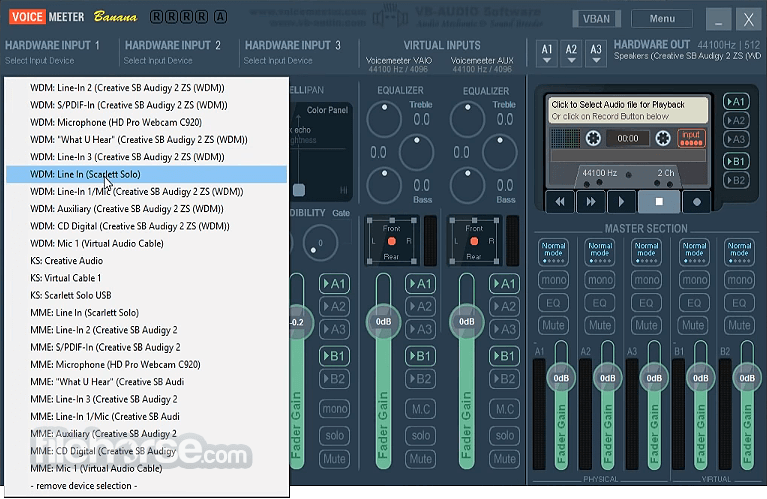
Task: Click the first R indicator in title bar
Action: (x=157, y=17)
